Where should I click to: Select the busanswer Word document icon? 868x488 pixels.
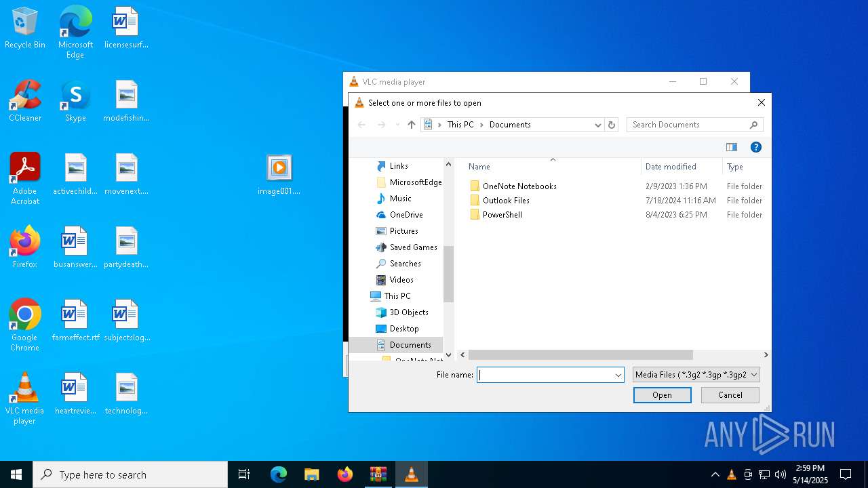click(75, 247)
